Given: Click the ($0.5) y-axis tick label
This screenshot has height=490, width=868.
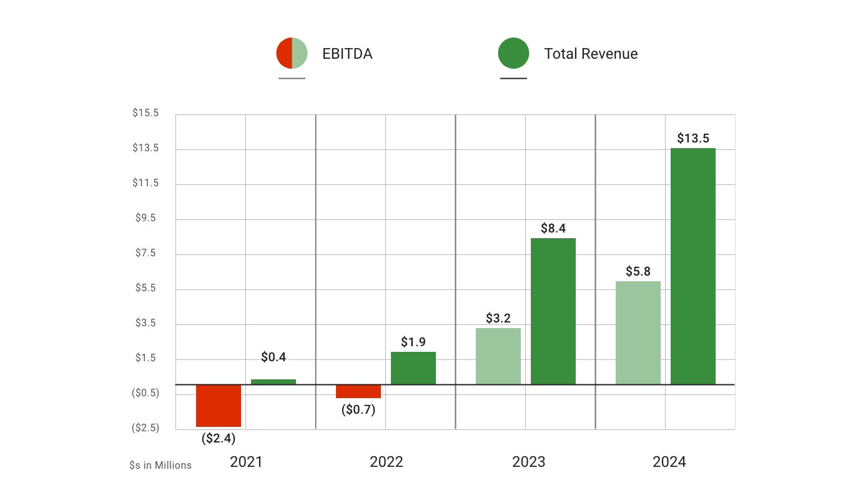Looking at the screenshot, I should (145, 393).
